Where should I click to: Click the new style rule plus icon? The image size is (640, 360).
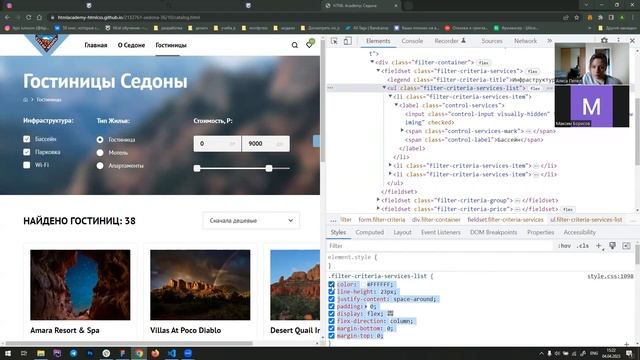(x=599, y=246)
